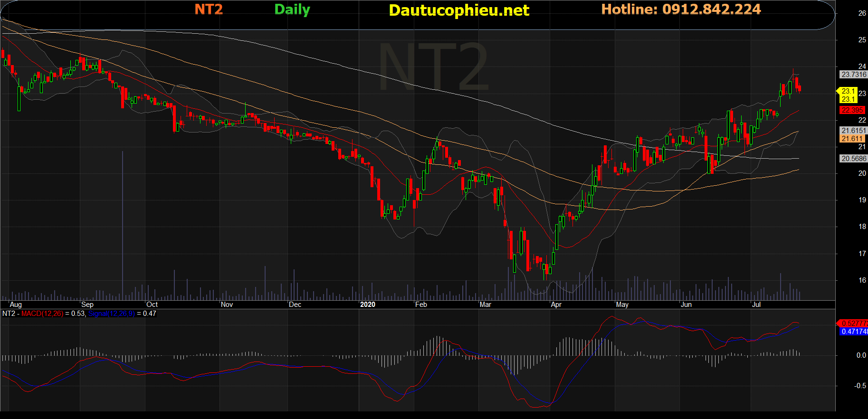Click the large NT2 watermark on chart
This screenshot has width=868, height=419.
(x=433, y=67)
